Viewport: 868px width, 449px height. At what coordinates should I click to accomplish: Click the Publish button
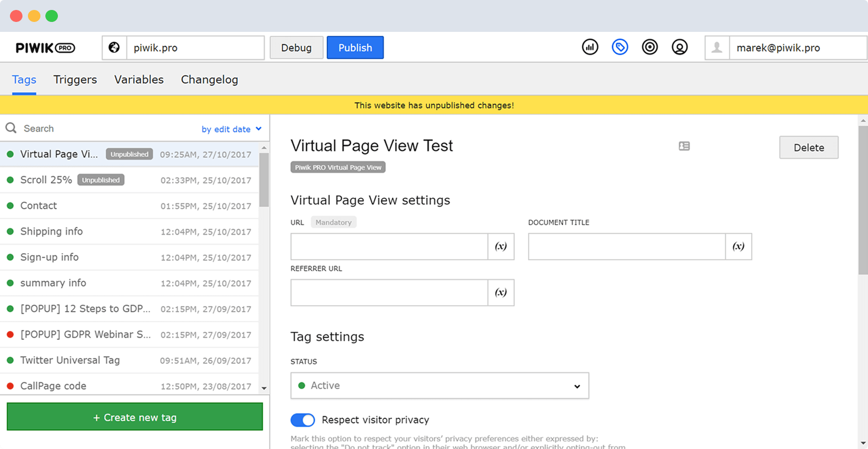tap(355, 48)
